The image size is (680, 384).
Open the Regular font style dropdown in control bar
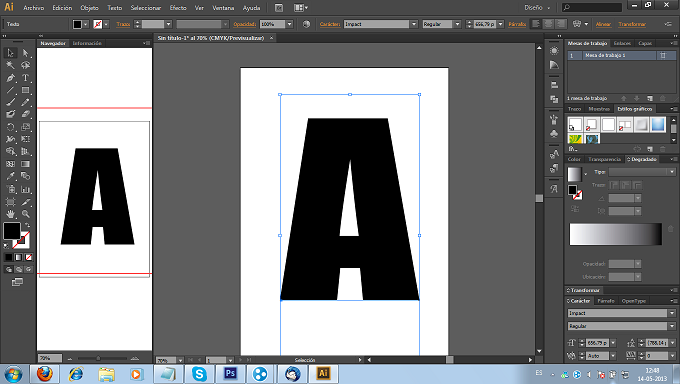(x=457, y=24)
